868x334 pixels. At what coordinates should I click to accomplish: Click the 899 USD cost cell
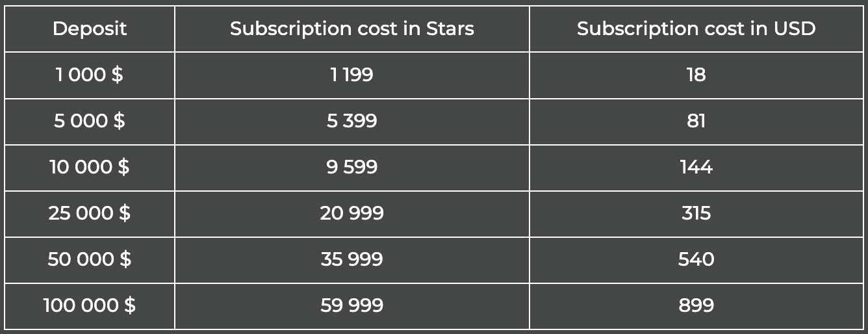pyautogui.click(x=696, y=306)
